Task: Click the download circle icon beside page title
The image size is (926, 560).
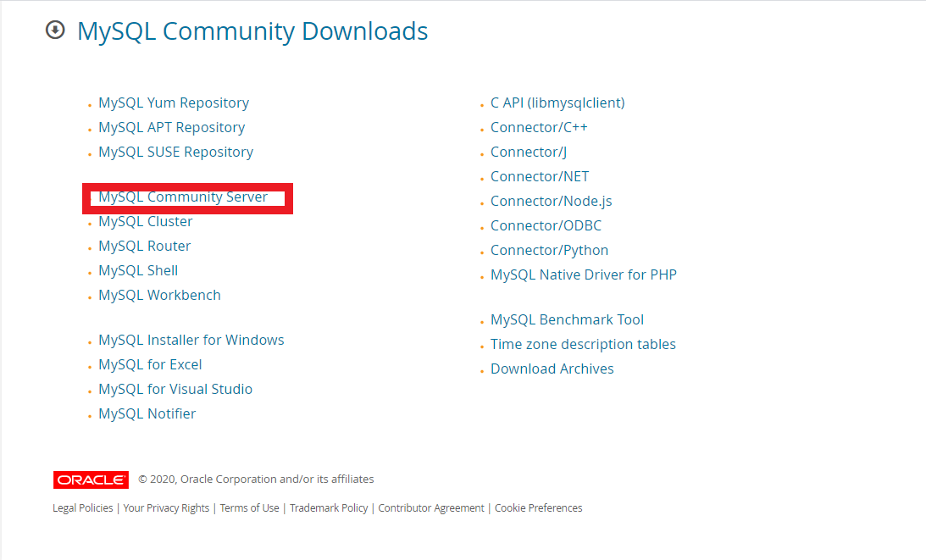Action: pyautogui.click(x=55, y=30)
